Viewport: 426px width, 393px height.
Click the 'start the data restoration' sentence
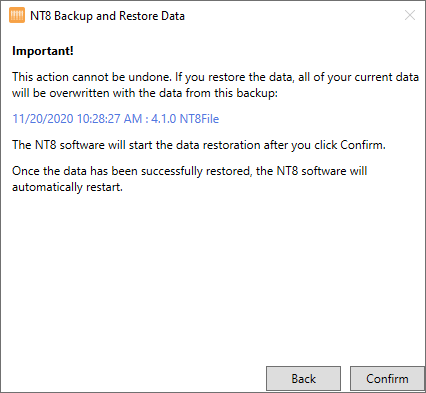[199, 145]
